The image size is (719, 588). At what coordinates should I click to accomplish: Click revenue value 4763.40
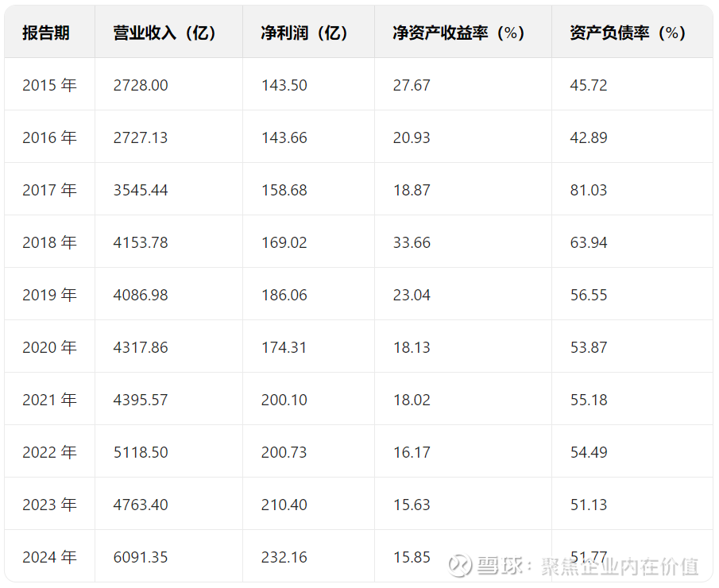click(x=141, y=505)
